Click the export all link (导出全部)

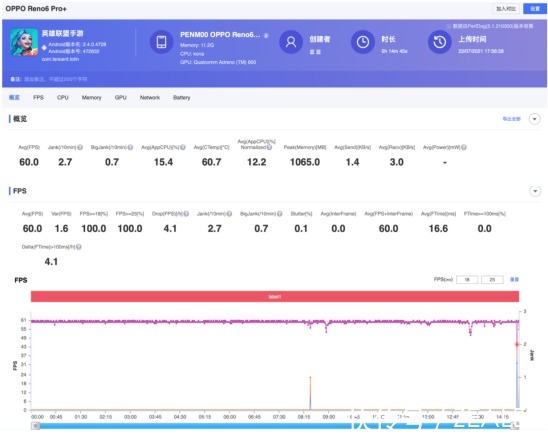pos(512,119)
